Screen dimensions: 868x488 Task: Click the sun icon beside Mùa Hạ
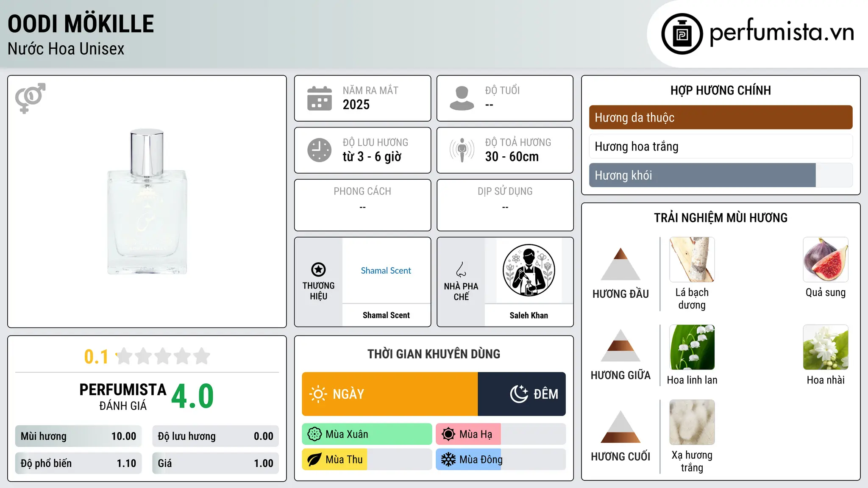[448, 434]
